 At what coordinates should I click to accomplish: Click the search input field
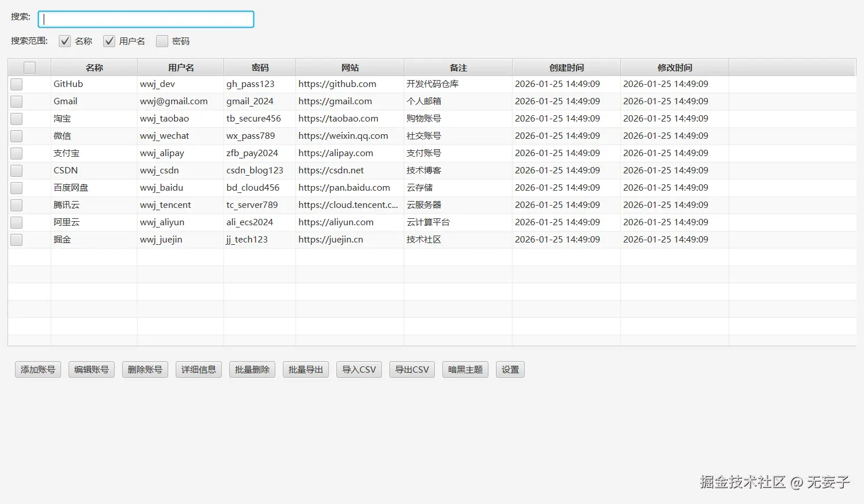(146, 19)
